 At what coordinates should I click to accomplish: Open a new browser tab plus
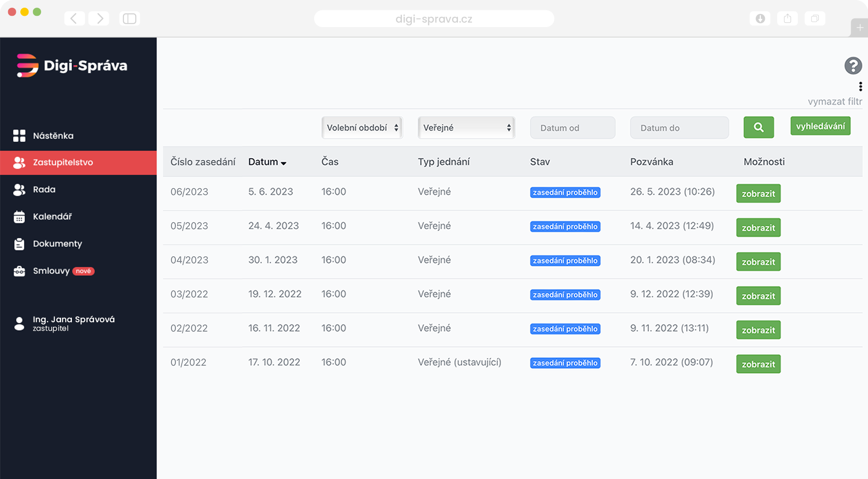pyautogui.click(x=859, y=28)
